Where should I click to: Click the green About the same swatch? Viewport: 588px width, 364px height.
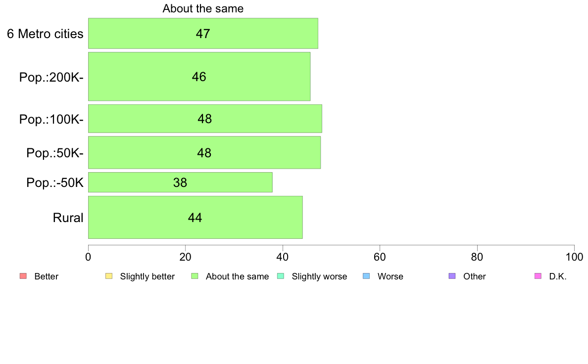pos(195,276)
